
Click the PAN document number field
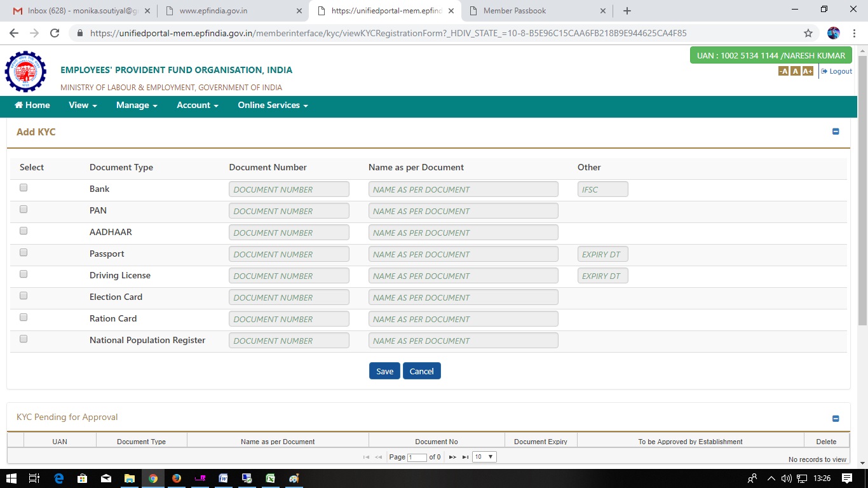tap(289, 211)
